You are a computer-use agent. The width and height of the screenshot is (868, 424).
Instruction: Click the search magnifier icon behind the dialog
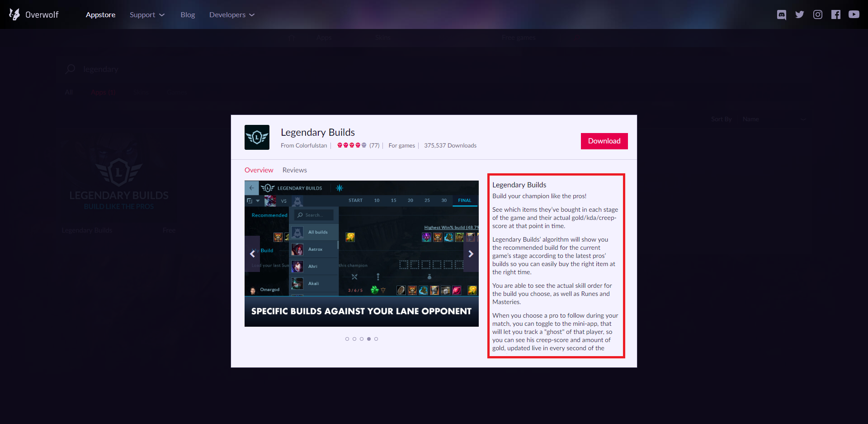tap(70, 69)
